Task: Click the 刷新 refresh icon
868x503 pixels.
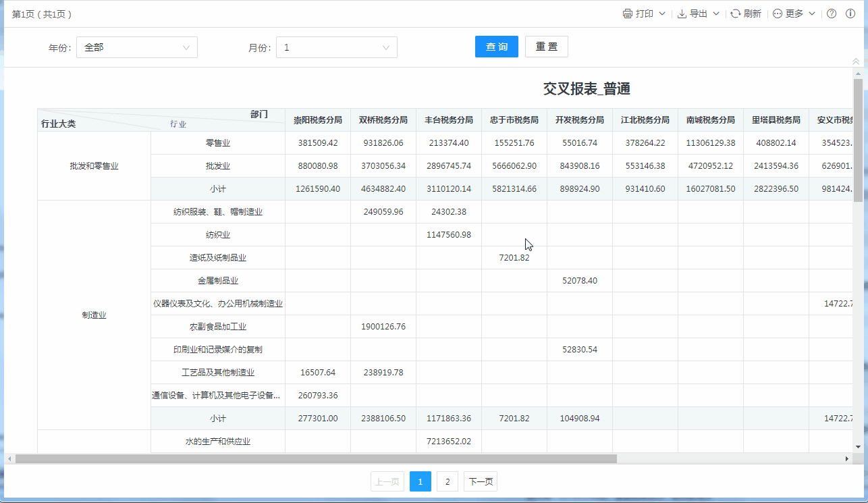Action: tap(736, 14)
